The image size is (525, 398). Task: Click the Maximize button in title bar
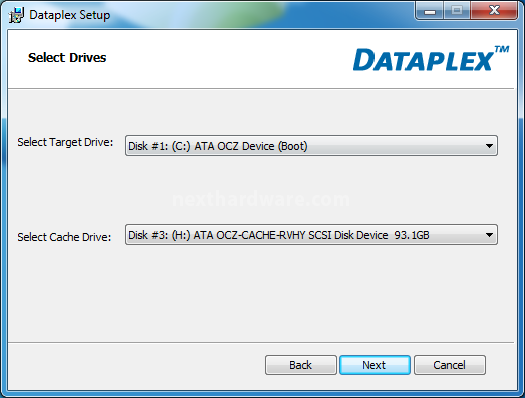coord(457,11)
